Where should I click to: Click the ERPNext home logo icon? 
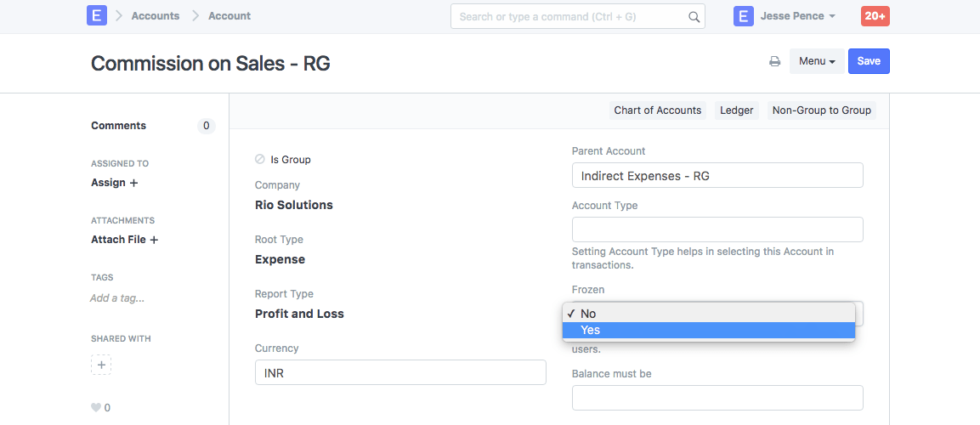pyautogui.click(x=97, y=16)
